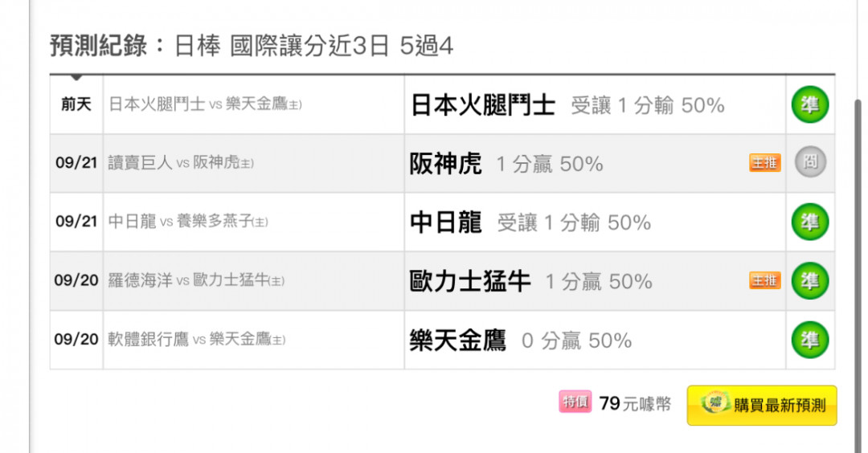The width and height of the screenshot is (868, 453).
Task: Click the 前天 date cell
Action: click(76, 104)
